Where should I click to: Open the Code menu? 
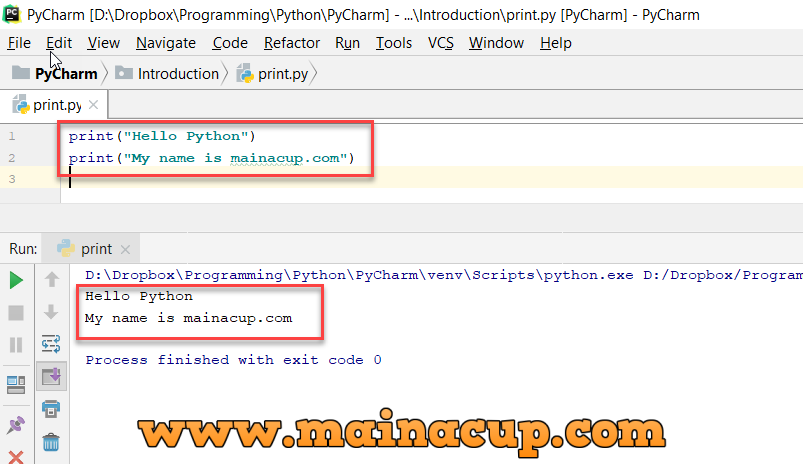[x=230, y=43]
